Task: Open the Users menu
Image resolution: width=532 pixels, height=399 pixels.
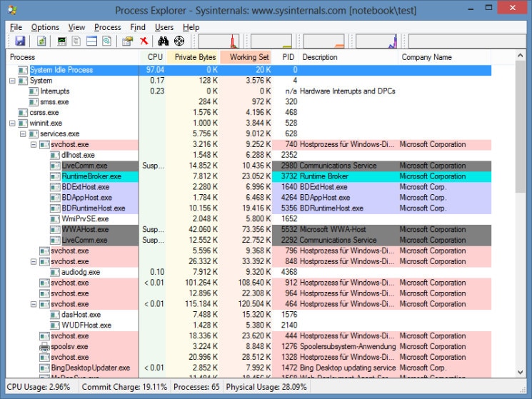Action: (164, 27)
